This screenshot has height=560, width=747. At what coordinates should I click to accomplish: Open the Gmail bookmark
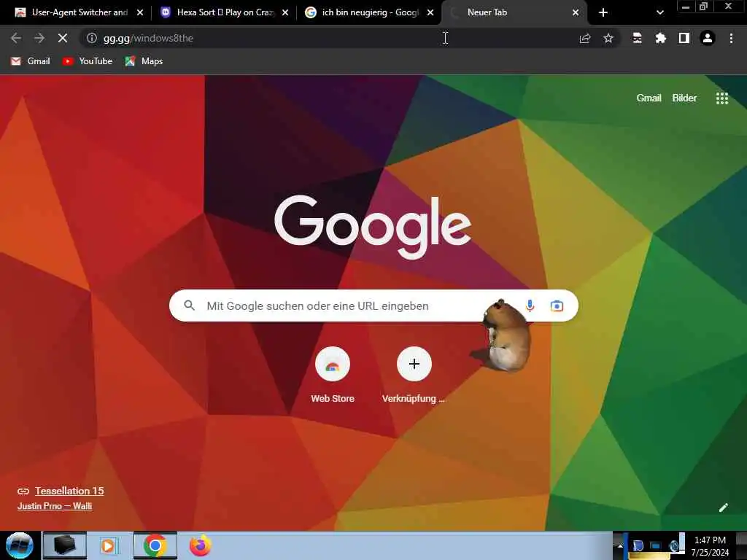pyautogui.click(x=31, y=61)
